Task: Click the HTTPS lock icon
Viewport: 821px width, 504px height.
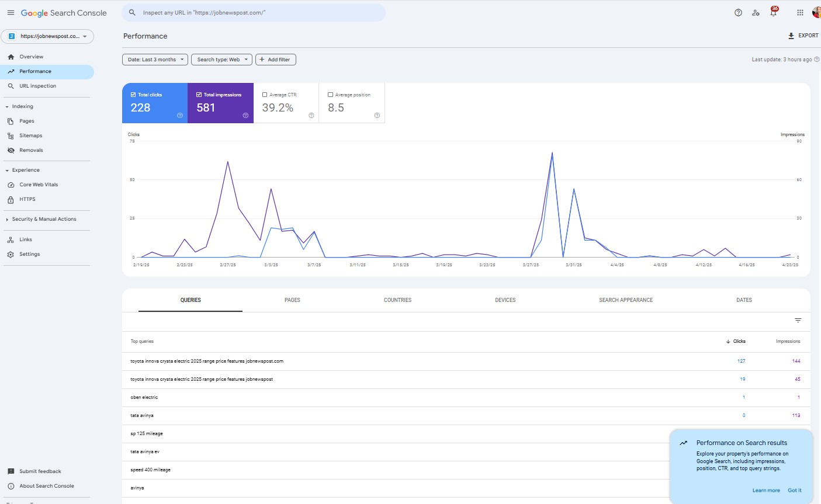Action: pyautogui.click(x=11, y=199)
